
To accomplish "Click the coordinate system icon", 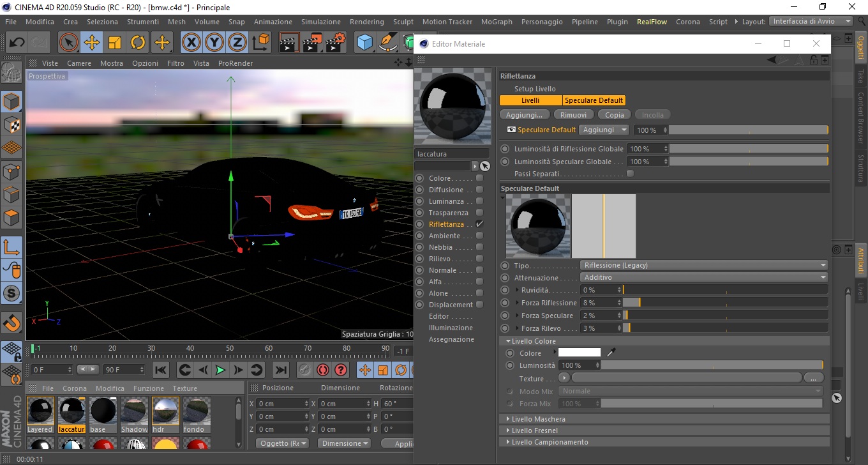I will pyautogui.click(x=261, y=43).
